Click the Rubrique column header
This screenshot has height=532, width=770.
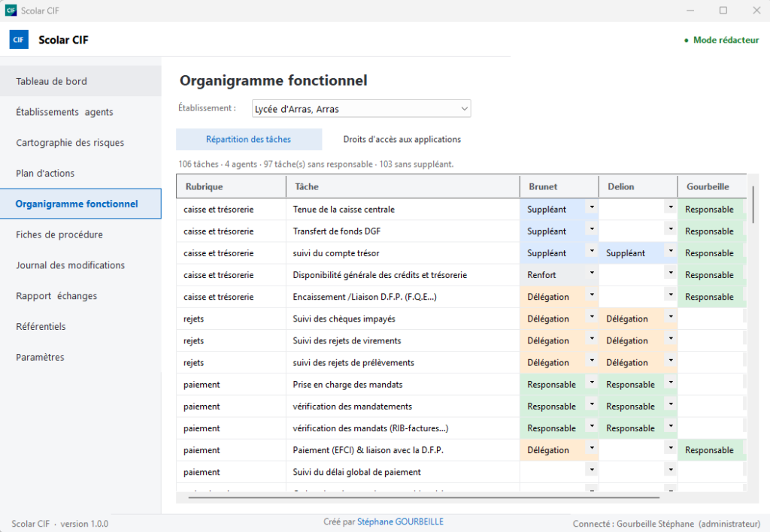tap(232, 186)
